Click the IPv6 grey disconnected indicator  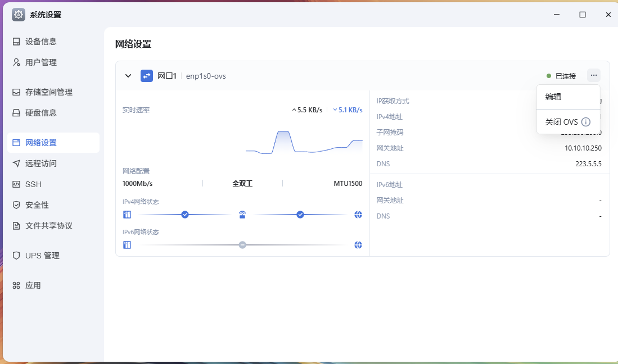coord(242,245)
